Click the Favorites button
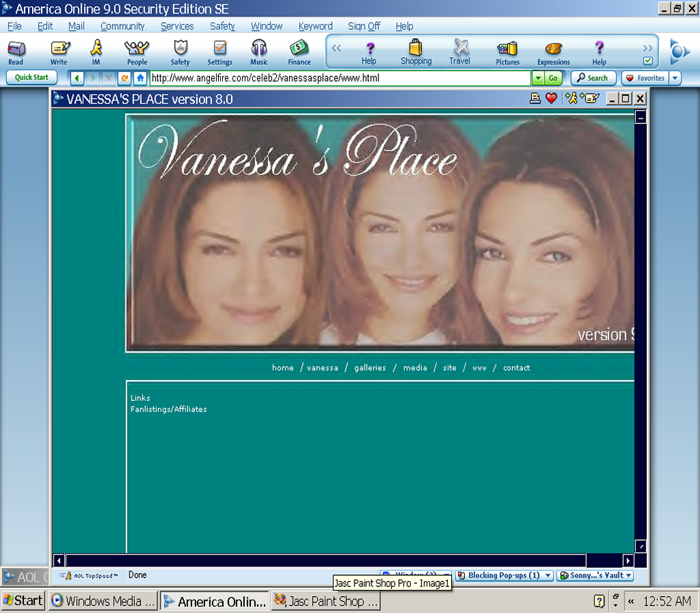This screenshot has height=613, width=700. [x=645, y=78]
